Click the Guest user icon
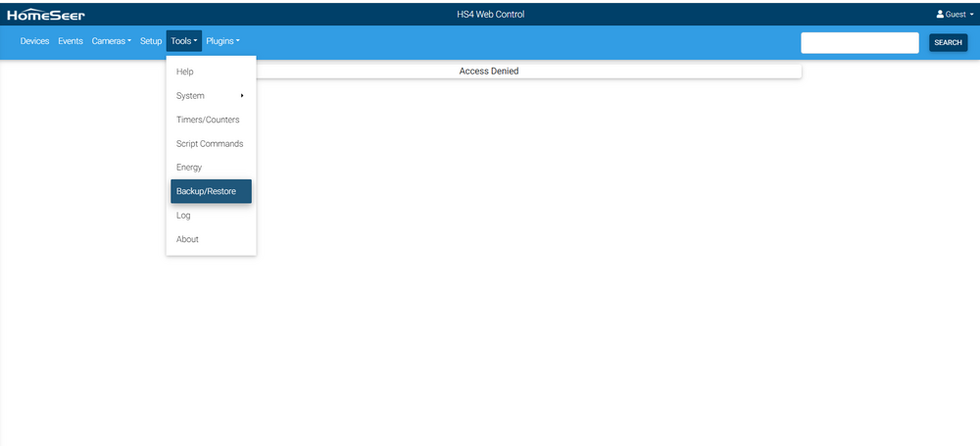Viewport: 980px width, 446px height. pyautogui.click(x=940, y=14)
